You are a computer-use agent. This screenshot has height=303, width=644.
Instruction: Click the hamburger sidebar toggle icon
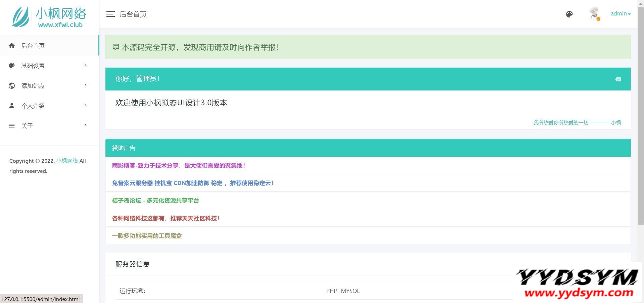pyautogui.click(x=110, y=14)
